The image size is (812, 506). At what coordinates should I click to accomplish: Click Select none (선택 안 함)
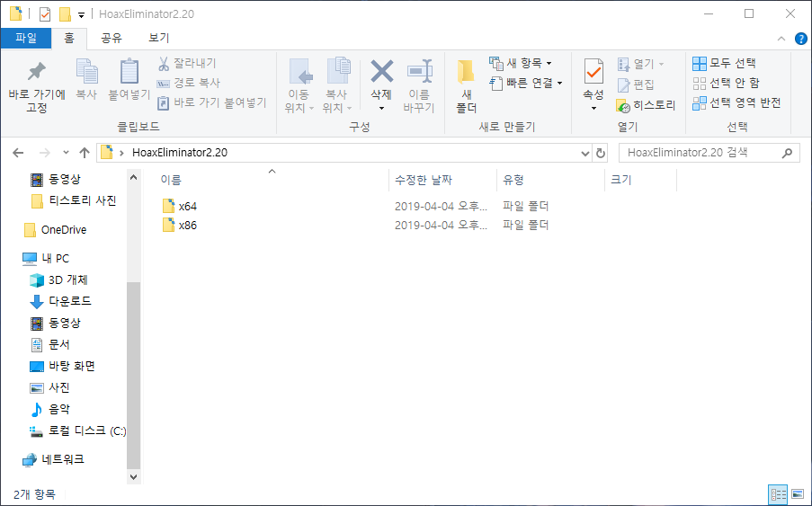[726, 83]
